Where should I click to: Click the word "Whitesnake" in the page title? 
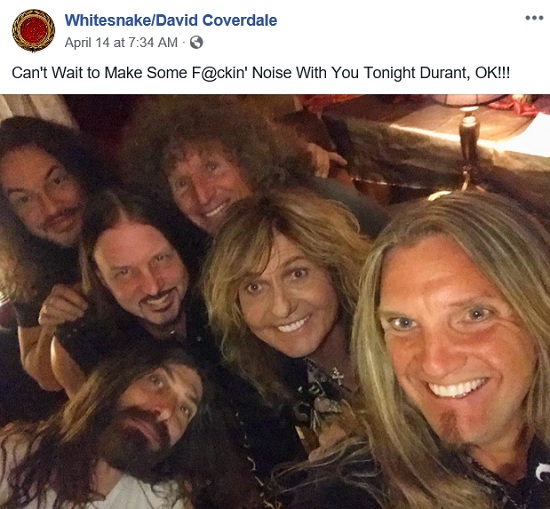107,20
